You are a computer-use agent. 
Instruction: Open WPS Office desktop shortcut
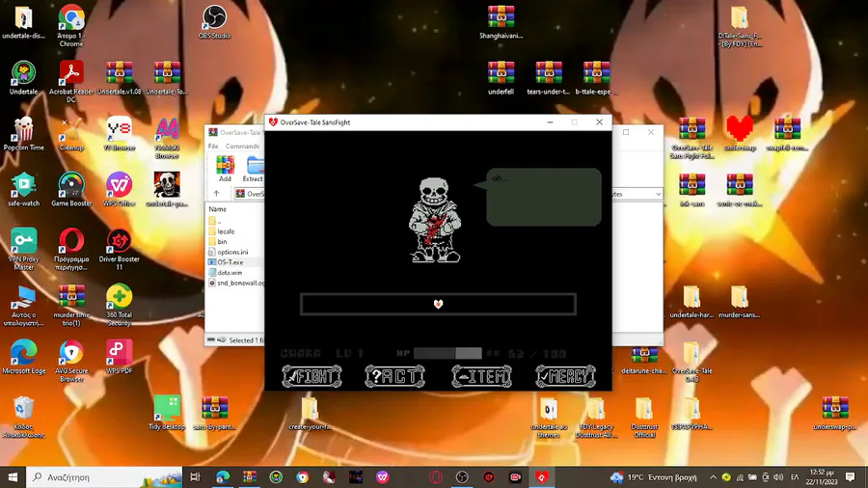tap(119, 190)
